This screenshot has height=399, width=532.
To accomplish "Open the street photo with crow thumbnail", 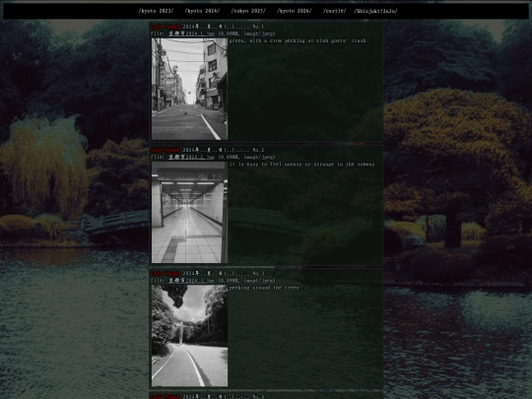I will pyautogui.click(x=189, y=89).
